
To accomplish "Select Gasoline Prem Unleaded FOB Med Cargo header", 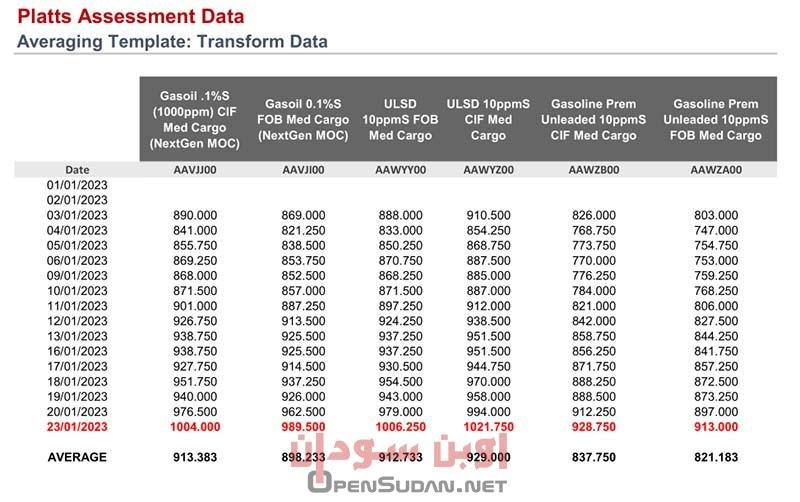I will 716,119.
